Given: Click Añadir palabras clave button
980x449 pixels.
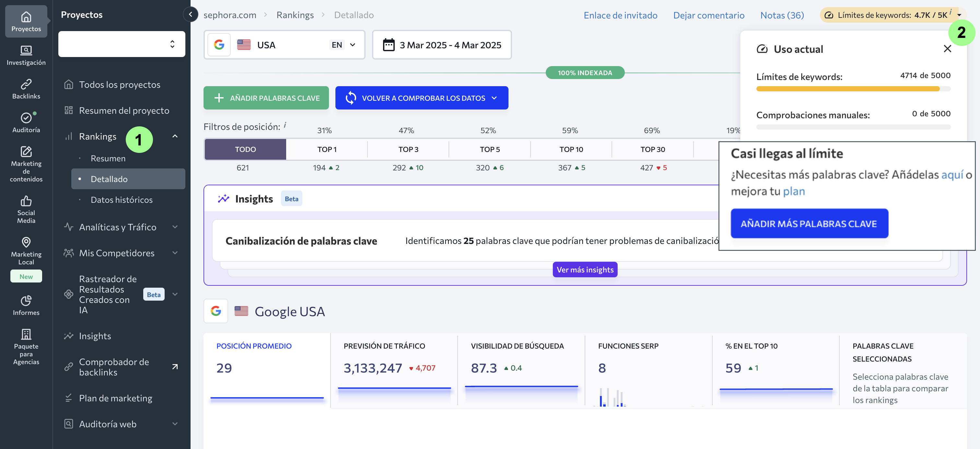Looking at the screenshot, I should pyautogui.click(x=266, y=98).
